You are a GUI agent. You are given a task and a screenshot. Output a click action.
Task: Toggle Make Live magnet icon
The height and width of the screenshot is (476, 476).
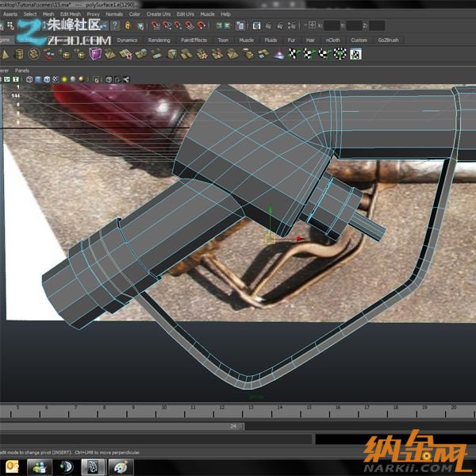pos(202,26)
